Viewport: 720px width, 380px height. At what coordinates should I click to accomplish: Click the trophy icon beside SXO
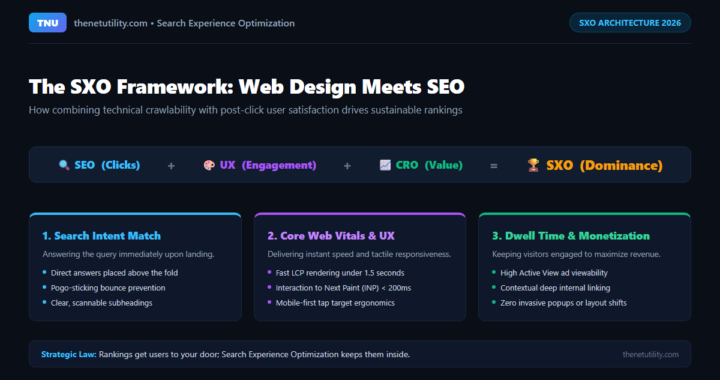(533, 165)
